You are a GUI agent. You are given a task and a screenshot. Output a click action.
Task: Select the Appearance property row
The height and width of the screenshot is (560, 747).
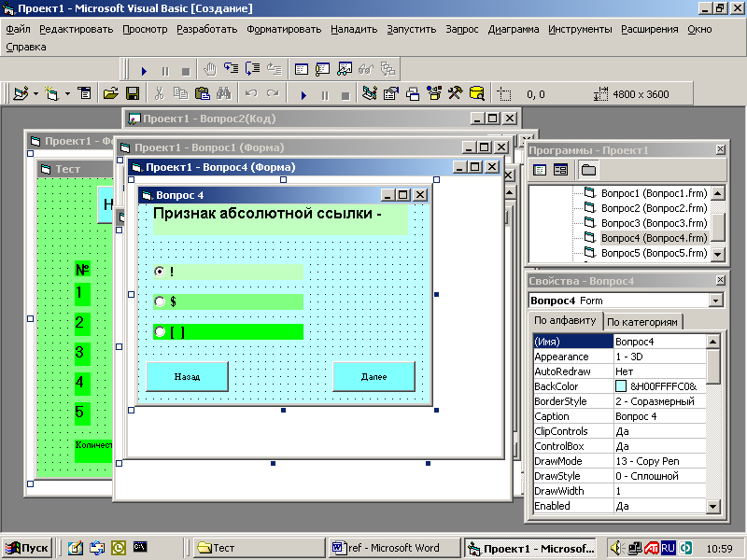tap(619, 357)
